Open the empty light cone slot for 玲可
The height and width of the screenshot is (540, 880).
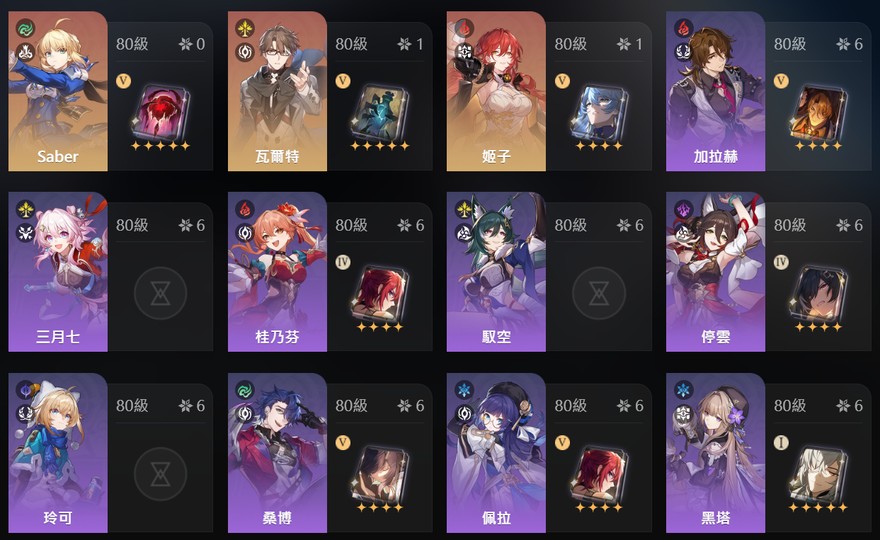pyautogui.click(x=161, y=474)
